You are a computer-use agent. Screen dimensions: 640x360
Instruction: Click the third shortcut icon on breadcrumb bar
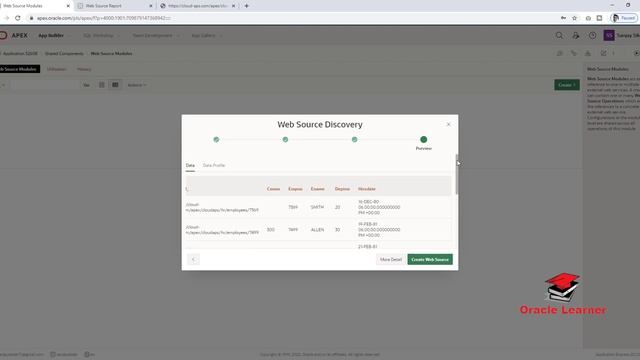(588, 53)
